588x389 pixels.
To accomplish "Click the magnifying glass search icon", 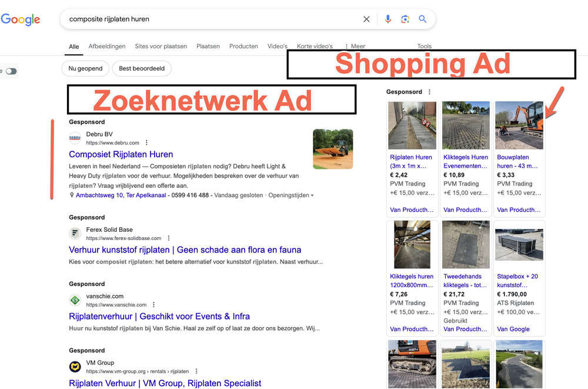I will point(423,19).
